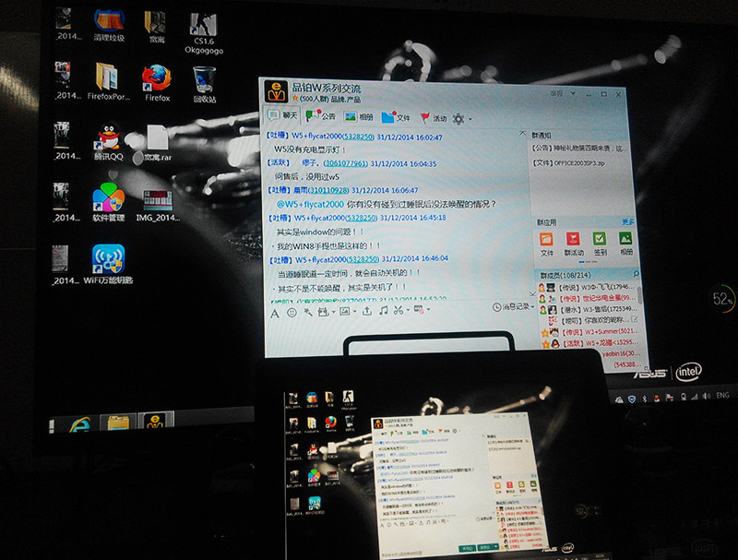The image size is (738, 560).
Task: Open the 【公告】 group notice entry
Action: pos(579,149)
